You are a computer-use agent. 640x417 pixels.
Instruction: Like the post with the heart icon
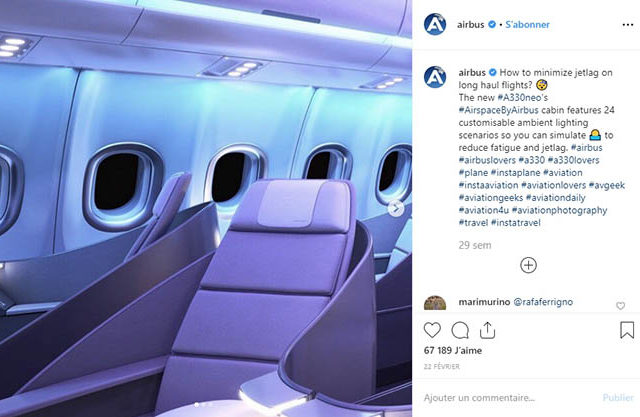[x=432, y=330]
